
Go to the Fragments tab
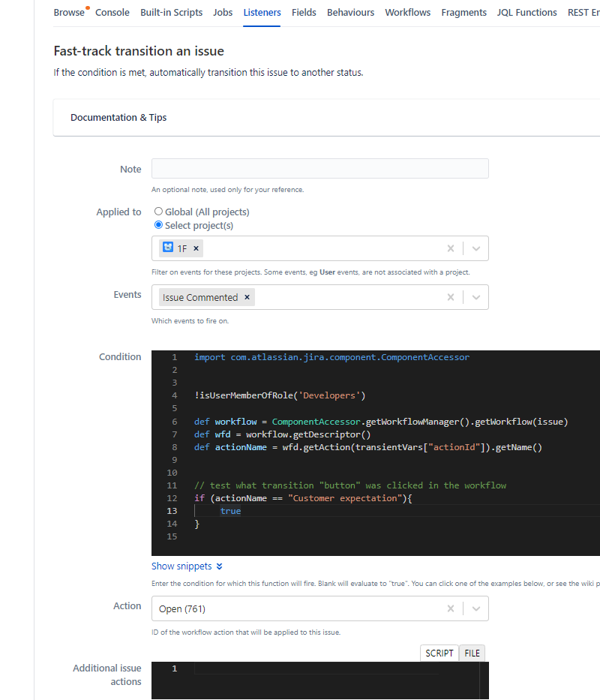(x=463, y=13)
